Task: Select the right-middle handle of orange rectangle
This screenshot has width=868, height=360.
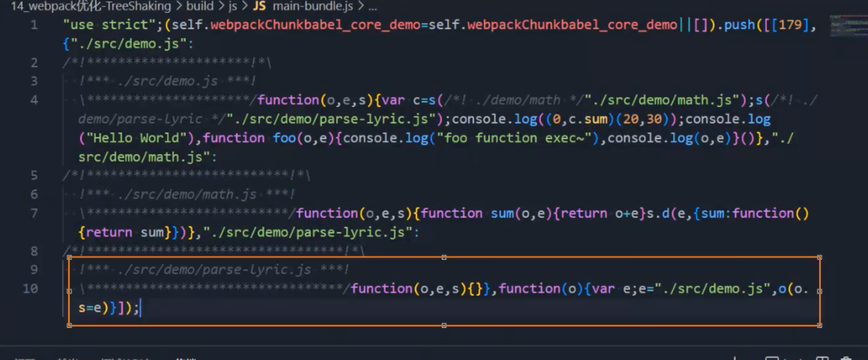Action: point(820,291)
